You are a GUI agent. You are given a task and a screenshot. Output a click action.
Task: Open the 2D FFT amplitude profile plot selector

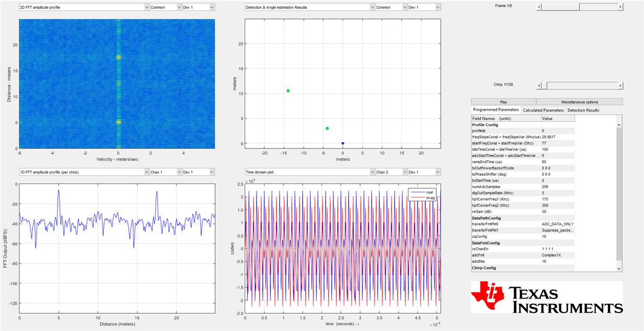pyautogui.click(x=84, y=7)
